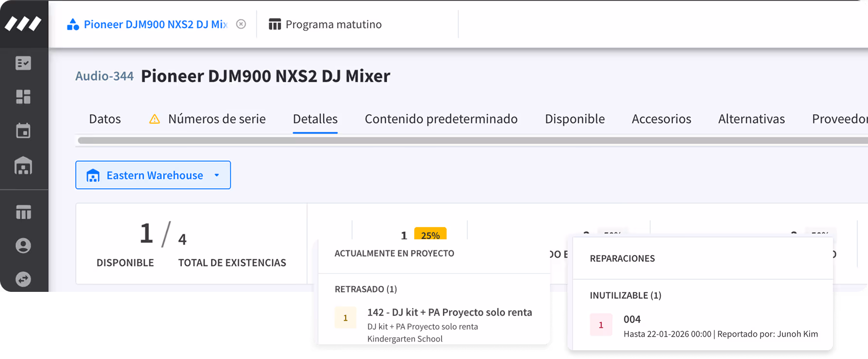The image size is (868, 359).
Task: Click the warning triangle by Números de serie
Action: coord(155,119)
